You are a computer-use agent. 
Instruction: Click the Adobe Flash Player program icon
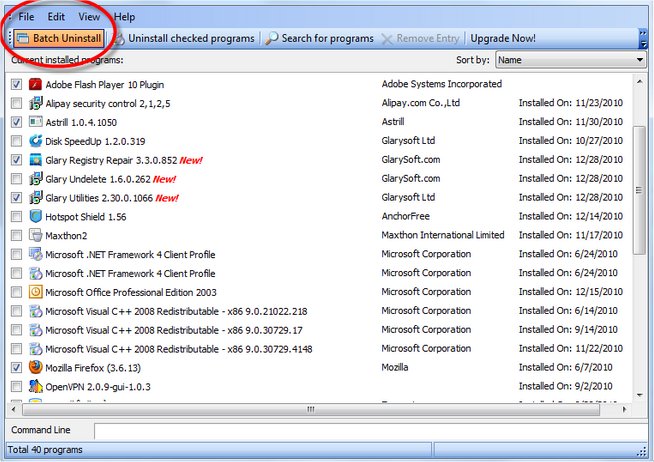35,84
